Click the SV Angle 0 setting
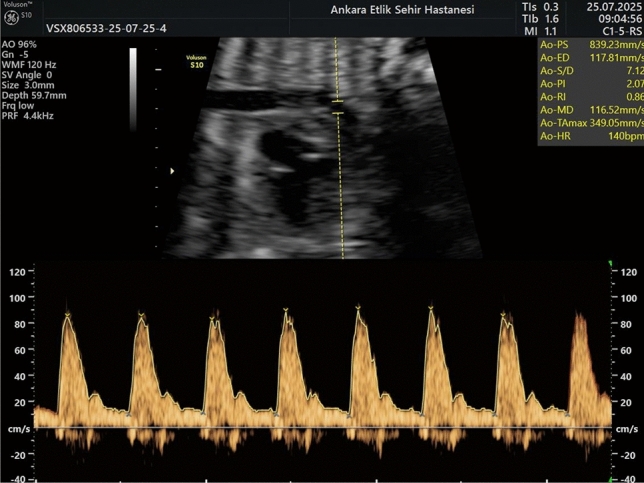Viewport: 644px width, 483px height. [x=27, y=75]
